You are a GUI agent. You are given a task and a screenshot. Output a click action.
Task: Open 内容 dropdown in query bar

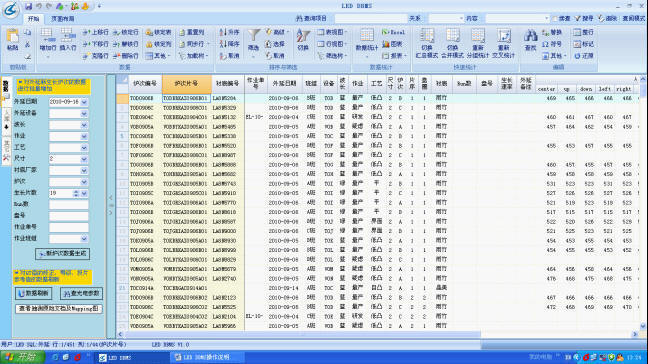click(x=546, y=19)
